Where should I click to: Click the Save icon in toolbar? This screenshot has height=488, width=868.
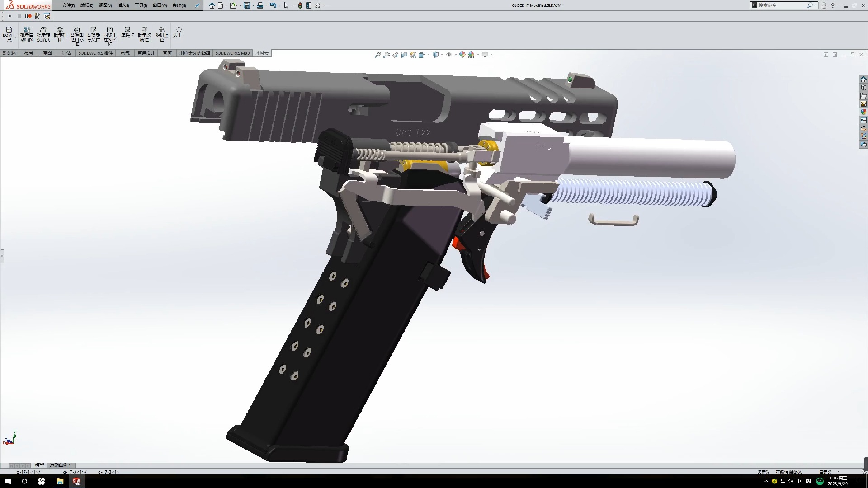tap(246, 5)
